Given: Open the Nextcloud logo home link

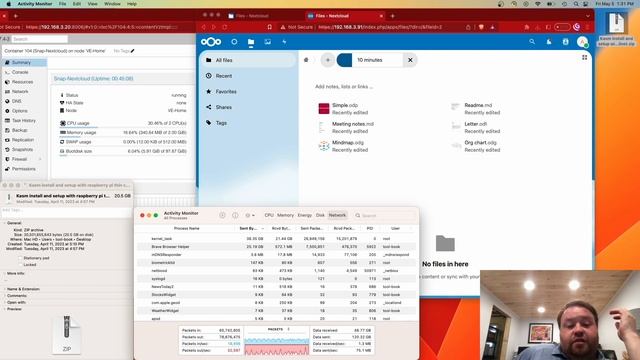Looking at the screenshot, I should [x=211, y=42].
